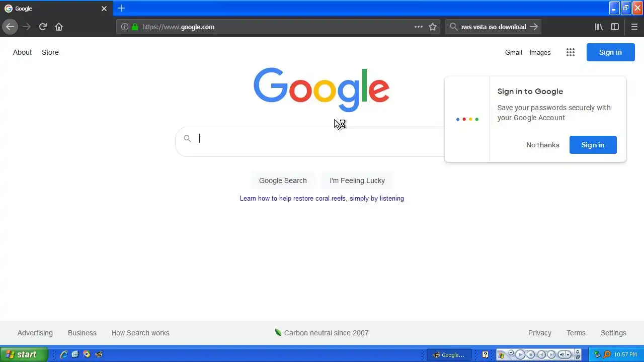The image size is (644, 362).
Task: Go back with the browser back arrow
Action: (10, 27)
